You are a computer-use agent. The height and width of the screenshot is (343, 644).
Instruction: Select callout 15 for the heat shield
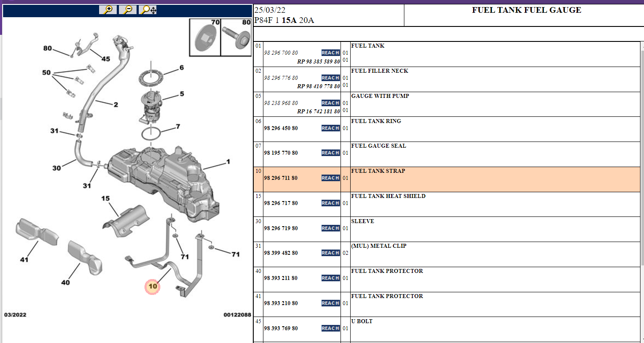[x=105, y=198]
